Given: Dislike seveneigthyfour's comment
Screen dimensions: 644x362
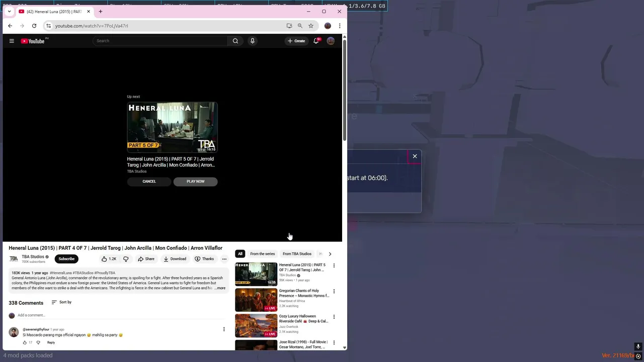Looking at the screenshot, I should [38, 342].
